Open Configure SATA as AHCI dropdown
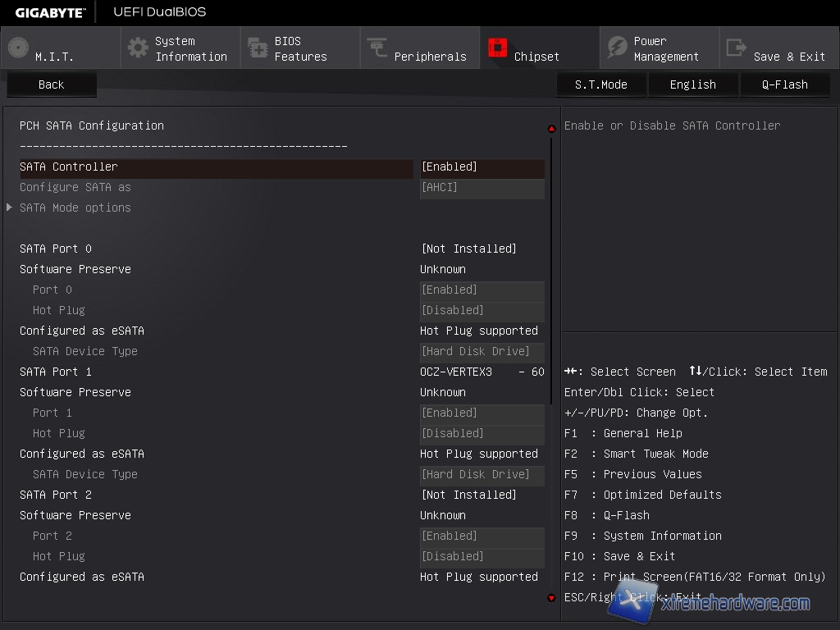 tap(482, 188)
